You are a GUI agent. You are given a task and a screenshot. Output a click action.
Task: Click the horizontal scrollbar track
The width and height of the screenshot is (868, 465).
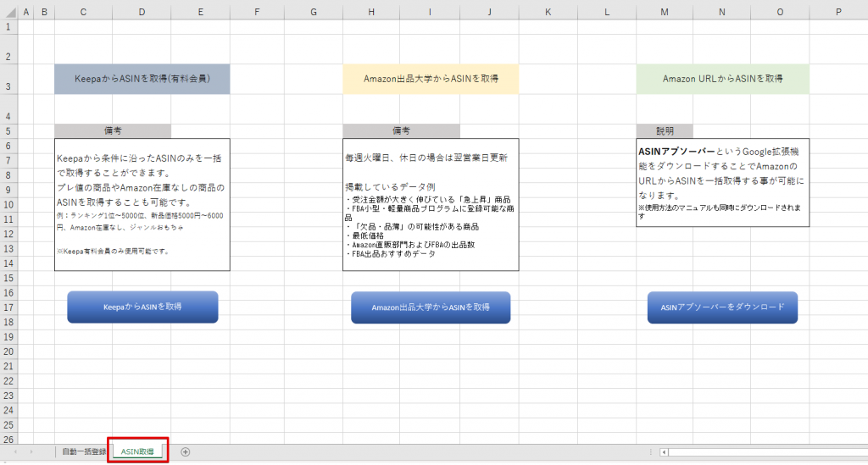[x=763, y=452]
